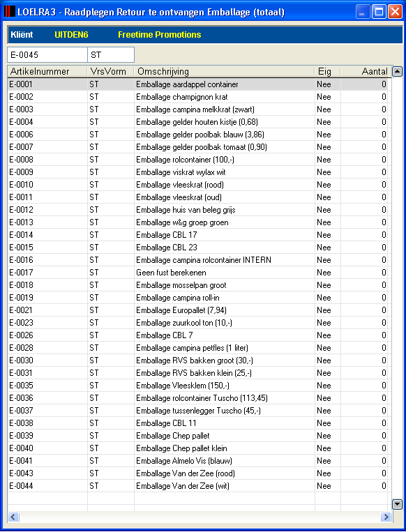Click the red application icon in title bar

coord(10,13)
